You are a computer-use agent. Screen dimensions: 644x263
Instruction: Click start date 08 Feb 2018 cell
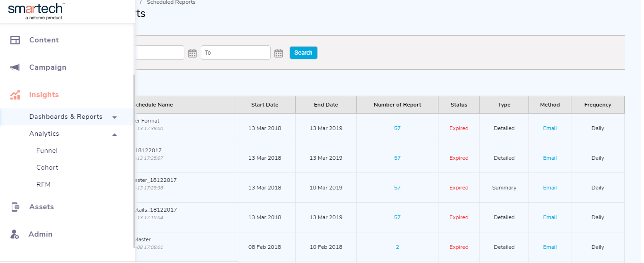point(264,247)
